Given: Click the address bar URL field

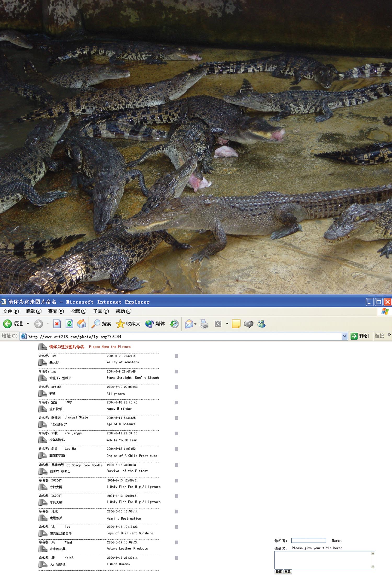Looking at the screenshot, I should [x=184, y=336].
